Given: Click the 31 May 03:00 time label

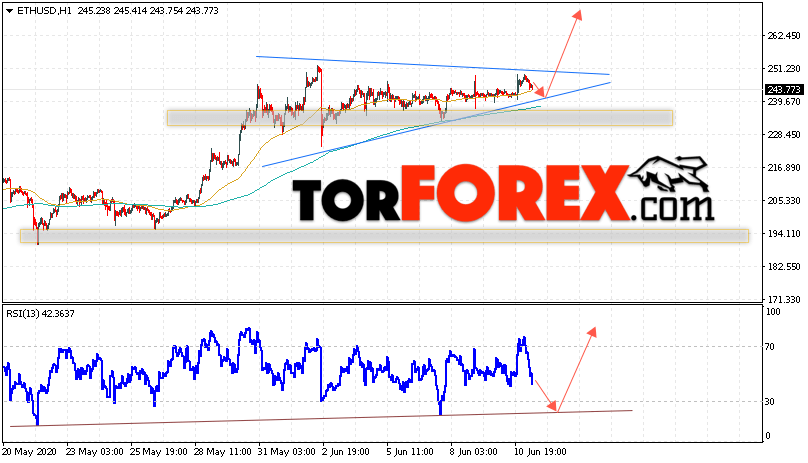Looking at the screenshot, I should tap(287, 452).
